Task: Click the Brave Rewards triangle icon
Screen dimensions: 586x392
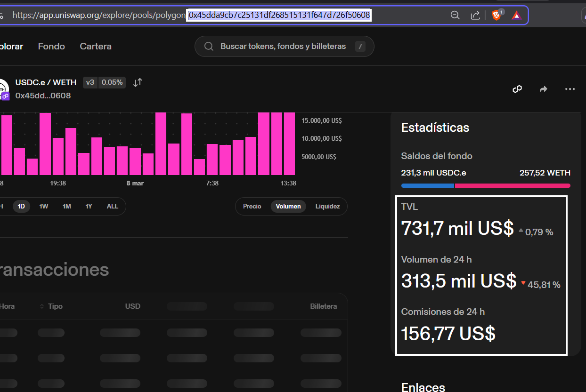Action: tap(517, 16)
